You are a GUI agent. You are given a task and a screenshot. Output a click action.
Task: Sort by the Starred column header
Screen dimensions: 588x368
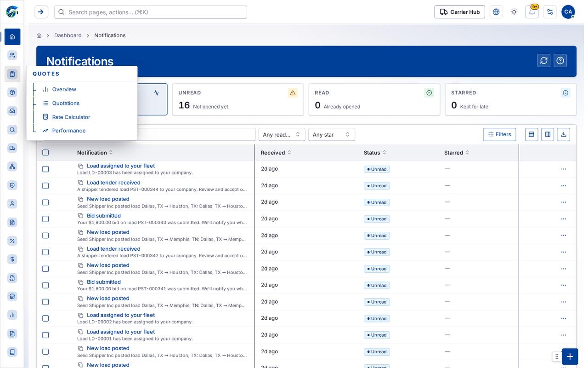(x=457, y=153)
